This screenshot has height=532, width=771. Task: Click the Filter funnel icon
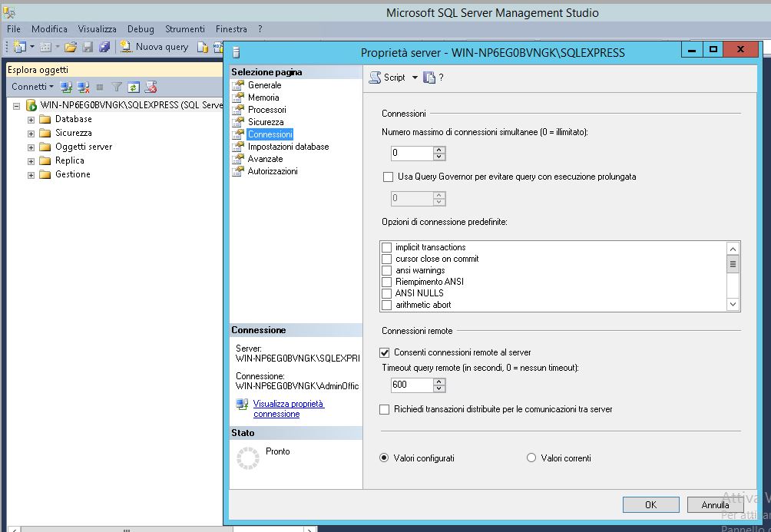coord(117,87)
